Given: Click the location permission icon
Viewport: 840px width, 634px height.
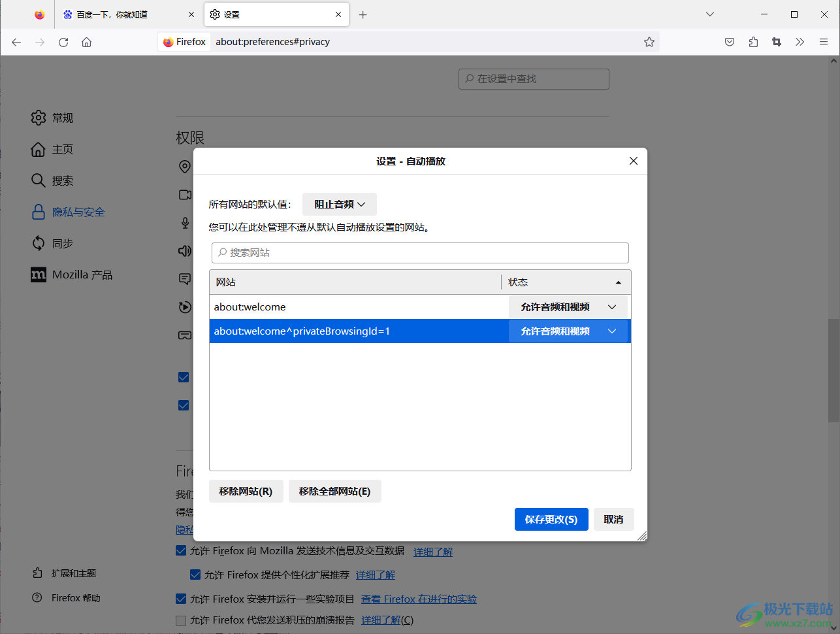Looking at the screenshot, I should 185,167.
